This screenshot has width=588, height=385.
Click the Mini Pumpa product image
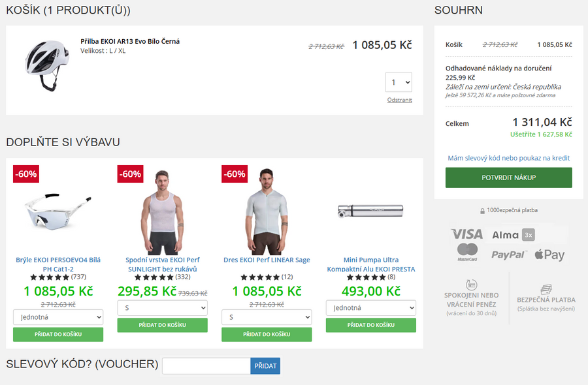(x=371, y=210)
